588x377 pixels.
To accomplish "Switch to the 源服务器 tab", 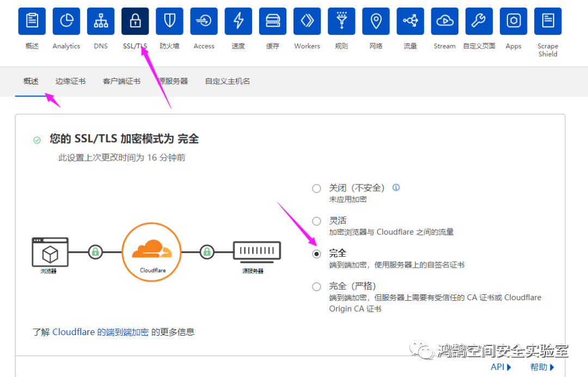I will point(173,81).
